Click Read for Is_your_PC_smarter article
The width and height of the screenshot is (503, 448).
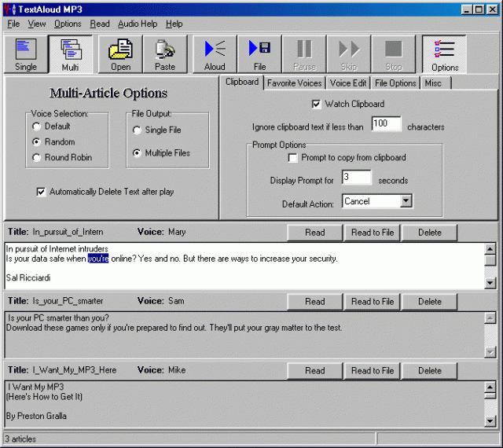point(314,302)
